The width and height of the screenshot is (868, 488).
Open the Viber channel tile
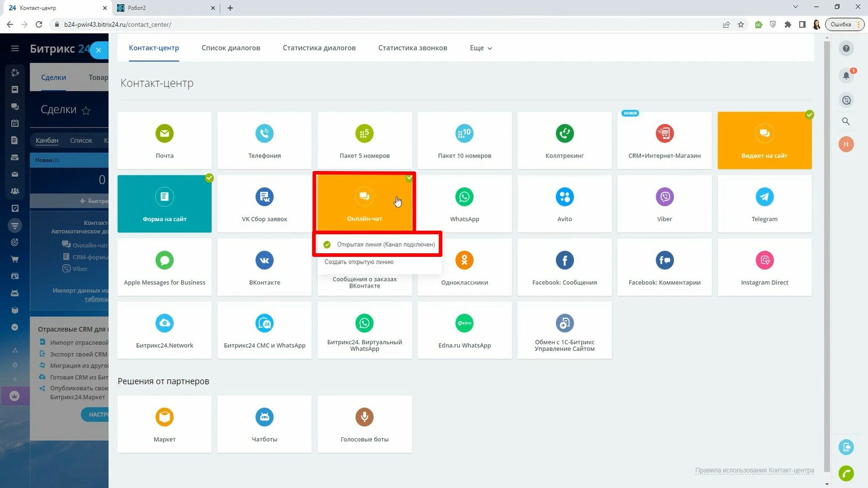[664, 204]
